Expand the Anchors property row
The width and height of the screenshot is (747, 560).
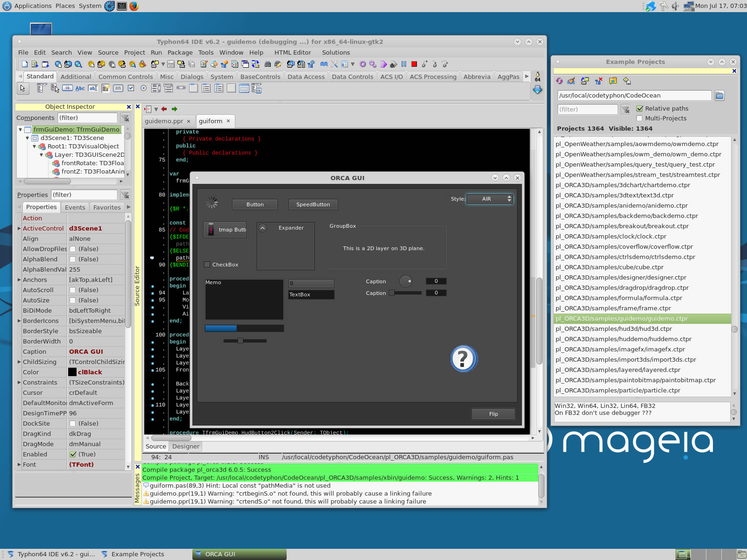pyautogui.click(x=19, y=280)
